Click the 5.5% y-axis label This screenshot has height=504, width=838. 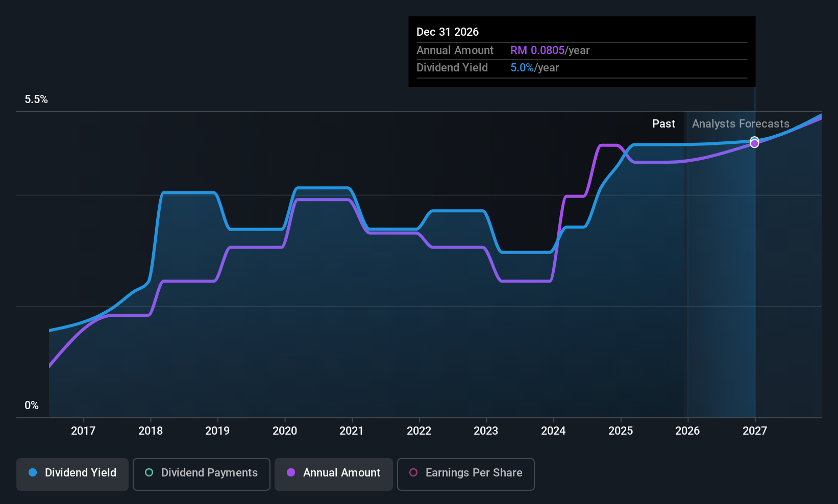36,99
